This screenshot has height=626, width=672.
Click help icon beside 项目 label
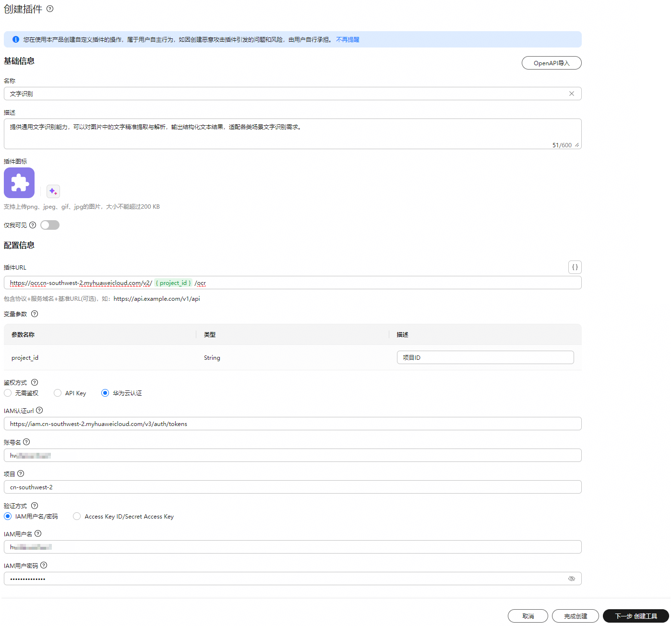pos(21,473)
